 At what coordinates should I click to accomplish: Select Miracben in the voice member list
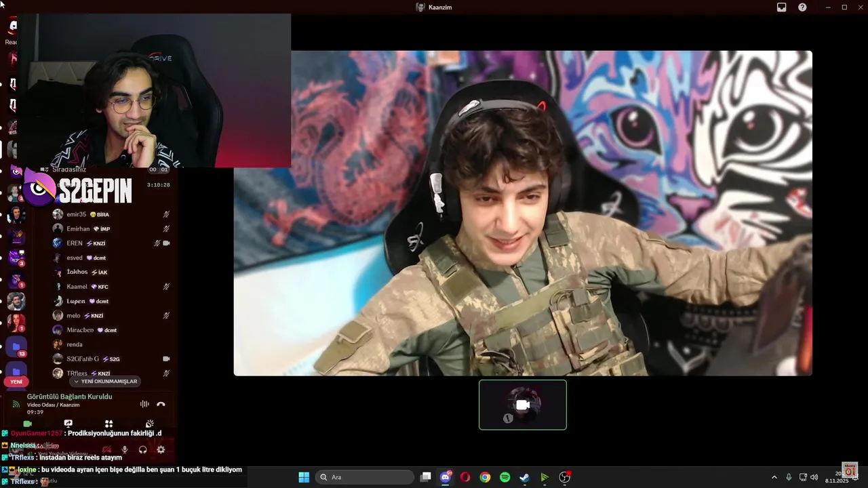point(112,330)
